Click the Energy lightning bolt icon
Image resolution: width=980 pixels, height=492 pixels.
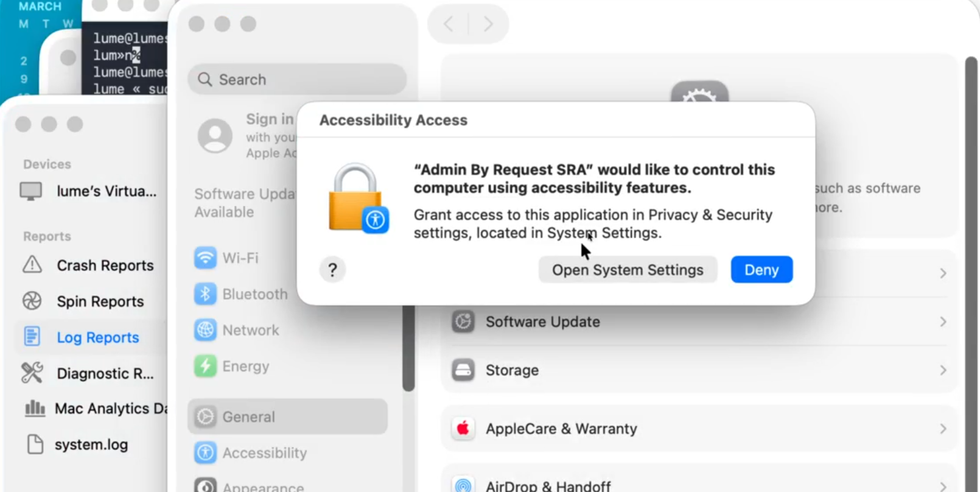click(205, 366)
